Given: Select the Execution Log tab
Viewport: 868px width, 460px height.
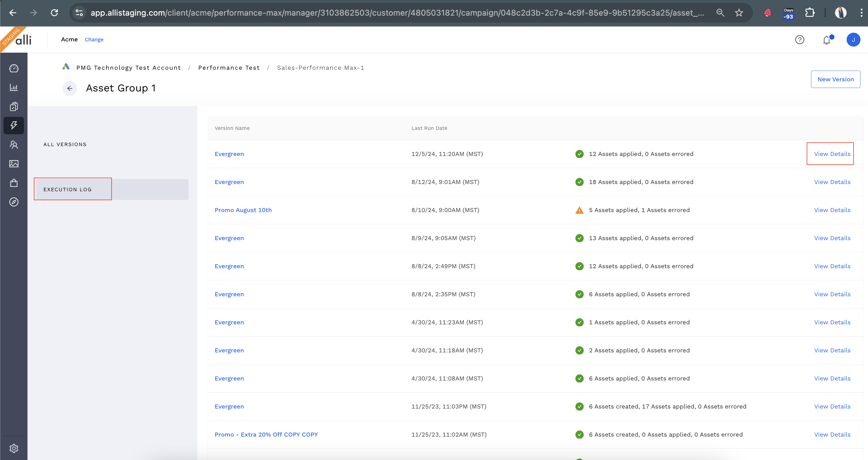Looking at the screenshot, I should pyautogui.click(x=68, y=189).
